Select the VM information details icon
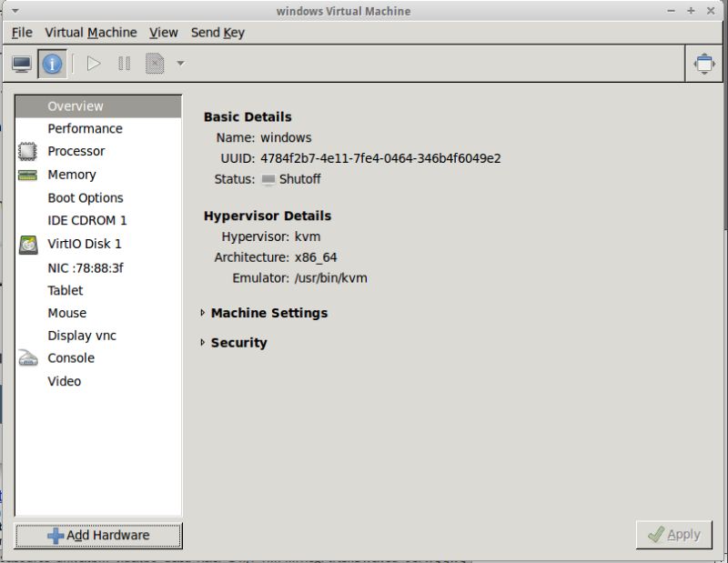 click(x=52, y=64)
